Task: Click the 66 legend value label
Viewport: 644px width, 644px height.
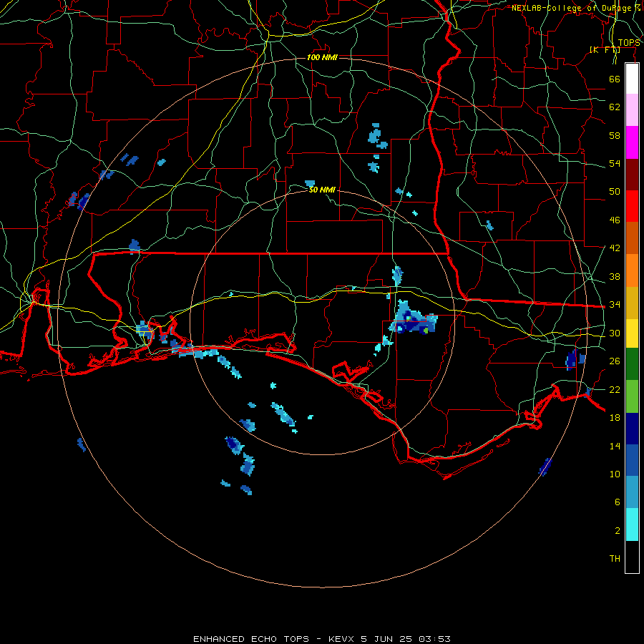Action: [x=615, y=79]
